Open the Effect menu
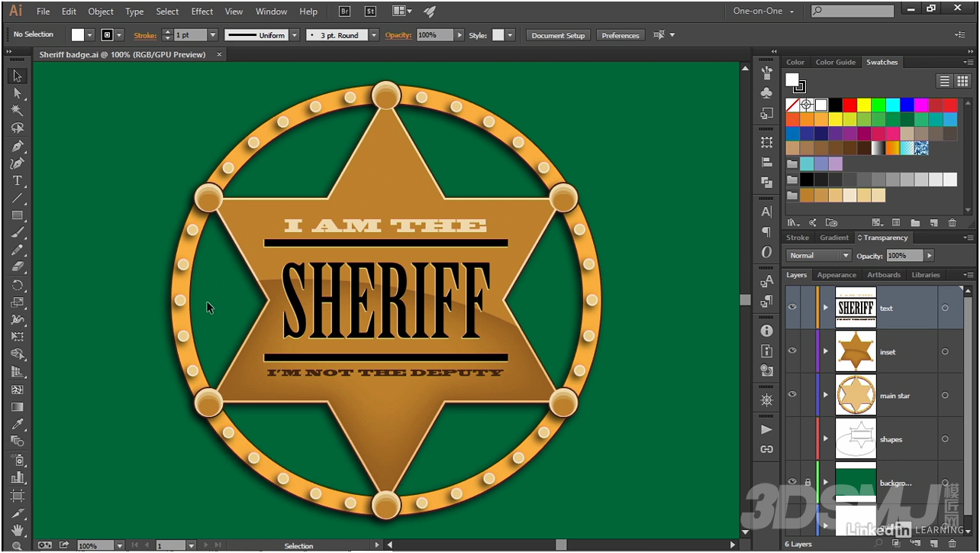980x553 pixels. pyautogui.click(x=202, y=11)
